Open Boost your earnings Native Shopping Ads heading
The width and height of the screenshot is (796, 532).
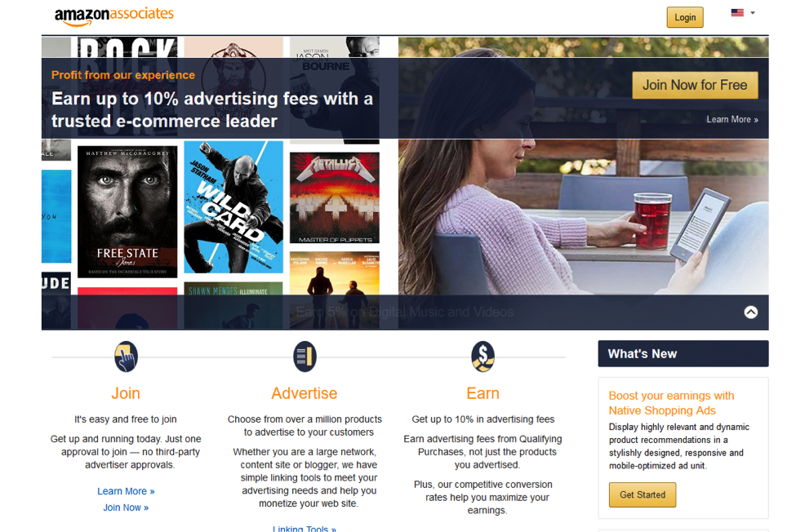(x=671, y=403)
